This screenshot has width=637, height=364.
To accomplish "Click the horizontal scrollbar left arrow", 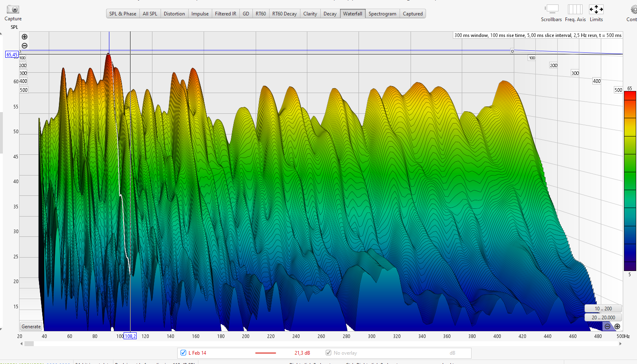I will pyautogui.click(x=22, y=344).
